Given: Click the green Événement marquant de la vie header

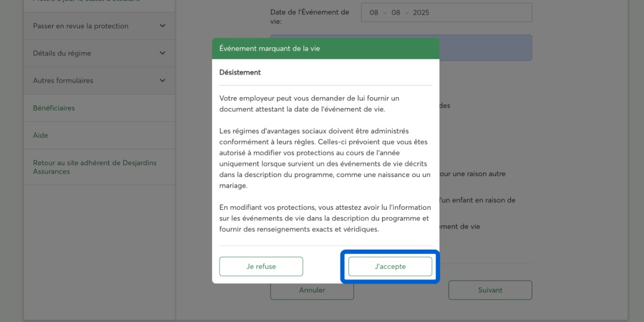Looking at the screenshot, I should pos(325,49).
